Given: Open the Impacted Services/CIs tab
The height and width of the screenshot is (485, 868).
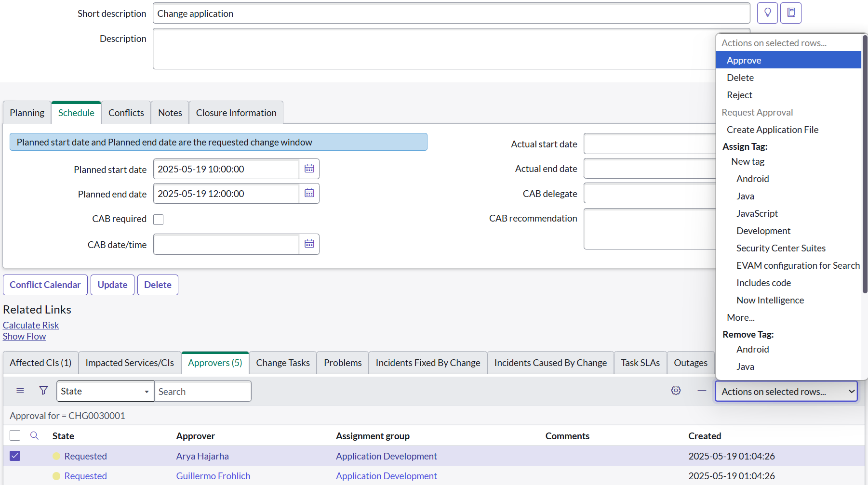Looking at the screenshot, I should 130,363.
